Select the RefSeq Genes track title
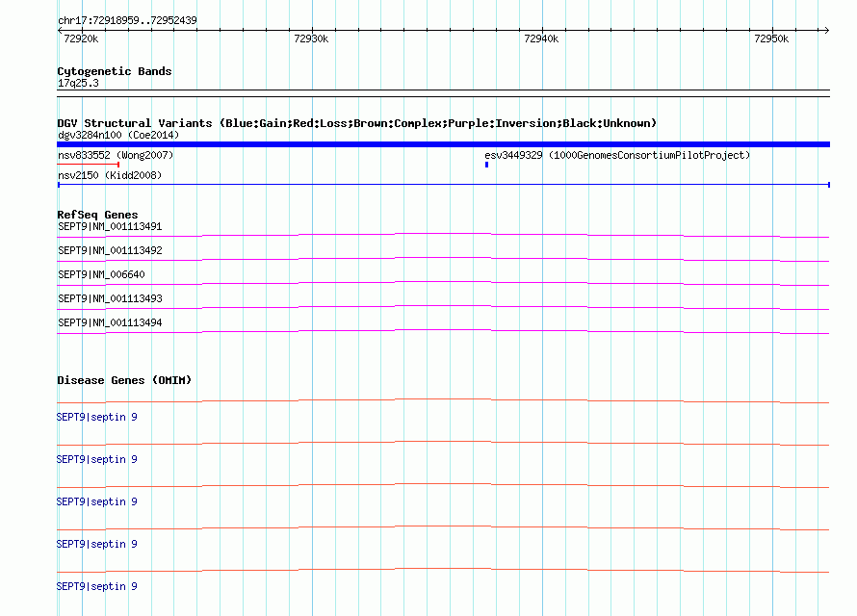Viewport: 857px width, 616px height. point(97,215)
